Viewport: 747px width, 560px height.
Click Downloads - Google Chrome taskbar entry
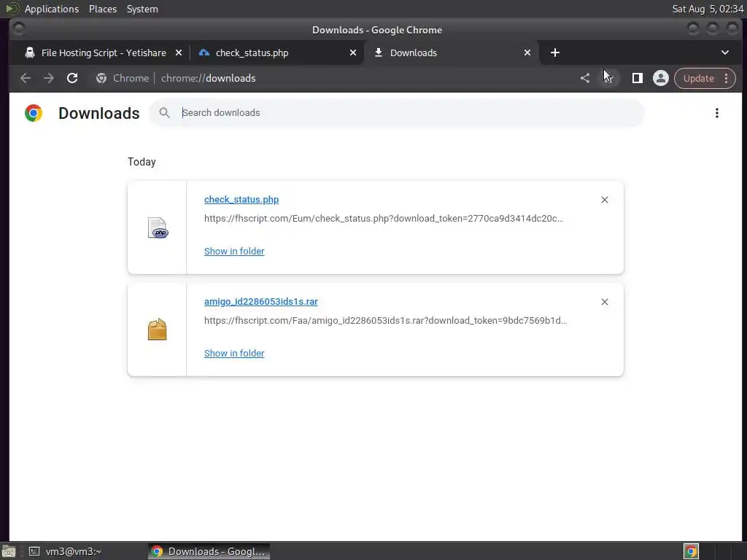click(x=209, y=551)
